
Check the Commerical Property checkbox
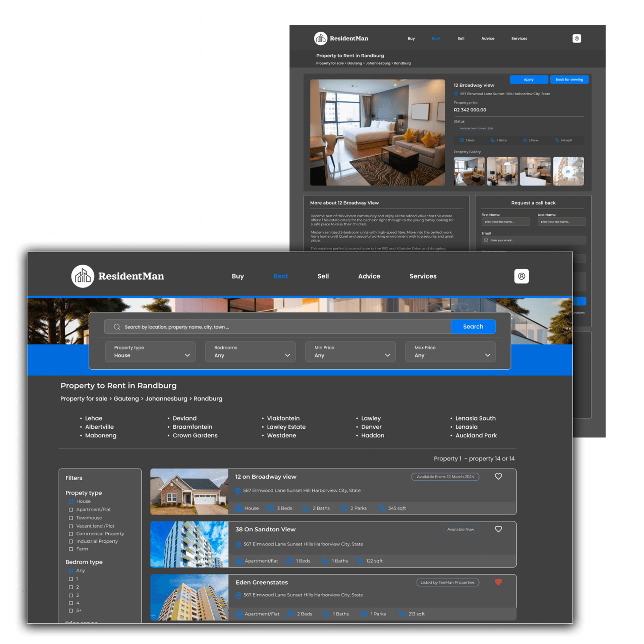71,534
